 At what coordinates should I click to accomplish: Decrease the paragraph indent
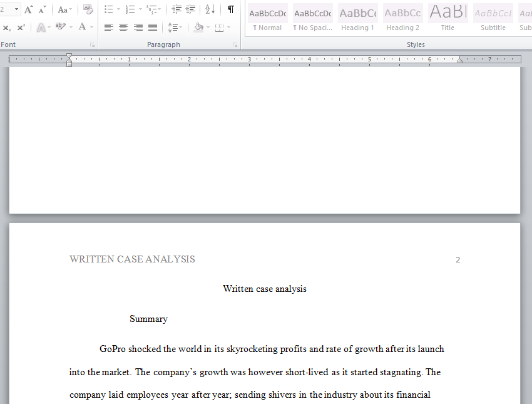[x=176, y=9]
